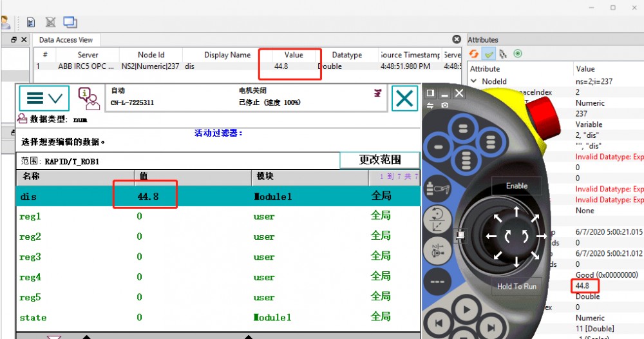Select the reg4 data row
The height and width of the screenshot is (339, 644).
pos(218,276)
